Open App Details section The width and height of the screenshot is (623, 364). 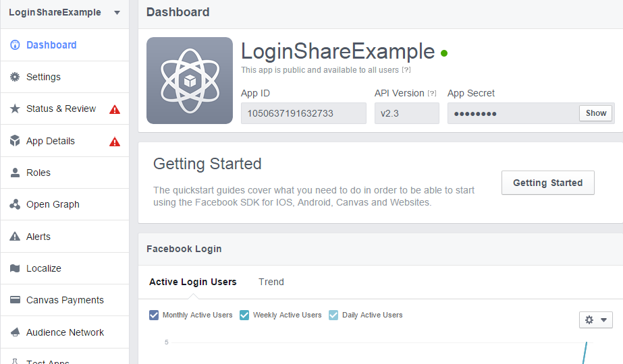(x=65, y=140)
